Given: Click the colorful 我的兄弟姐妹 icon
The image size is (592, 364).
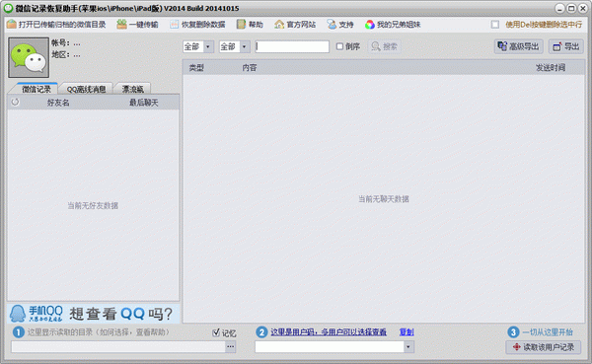Looking at the screenshot, I should (370, 25).
